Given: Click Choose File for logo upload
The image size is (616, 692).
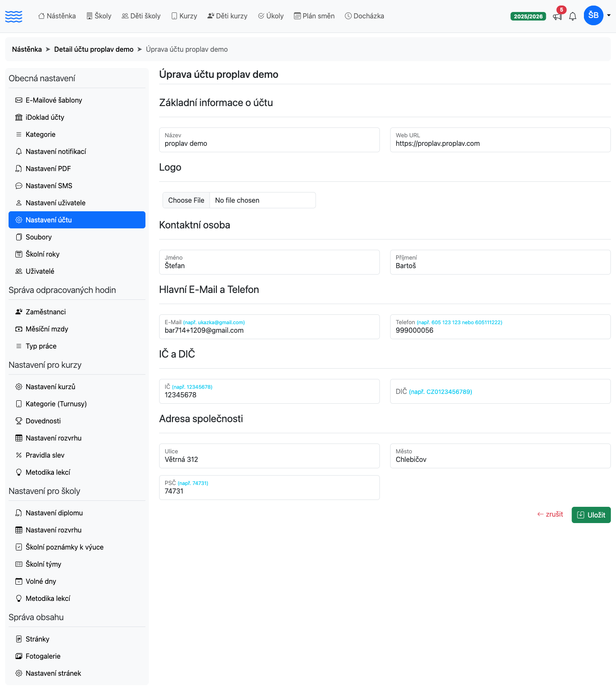Looking at the screenshot, I should [186, 200].
